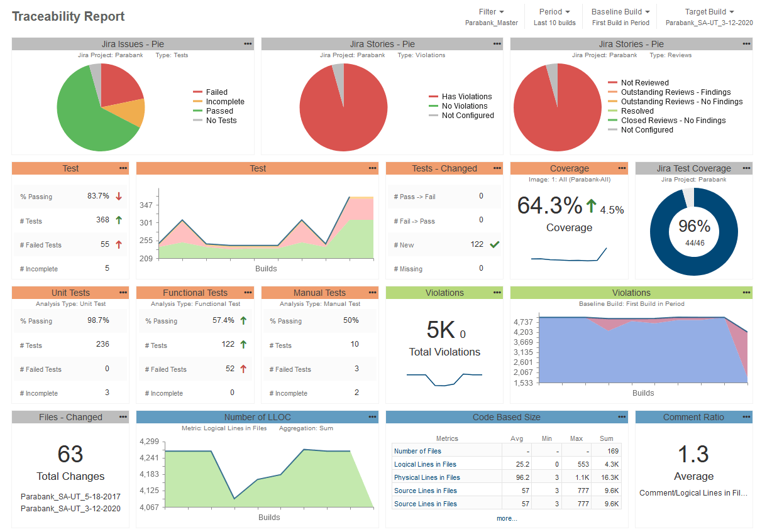Open the Filter dropdown

coord(492,12)
